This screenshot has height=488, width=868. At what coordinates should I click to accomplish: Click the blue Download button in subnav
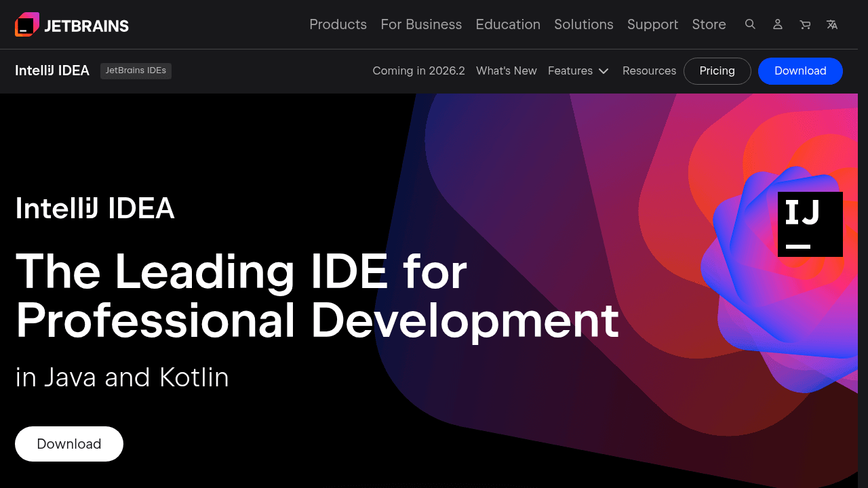800,71
